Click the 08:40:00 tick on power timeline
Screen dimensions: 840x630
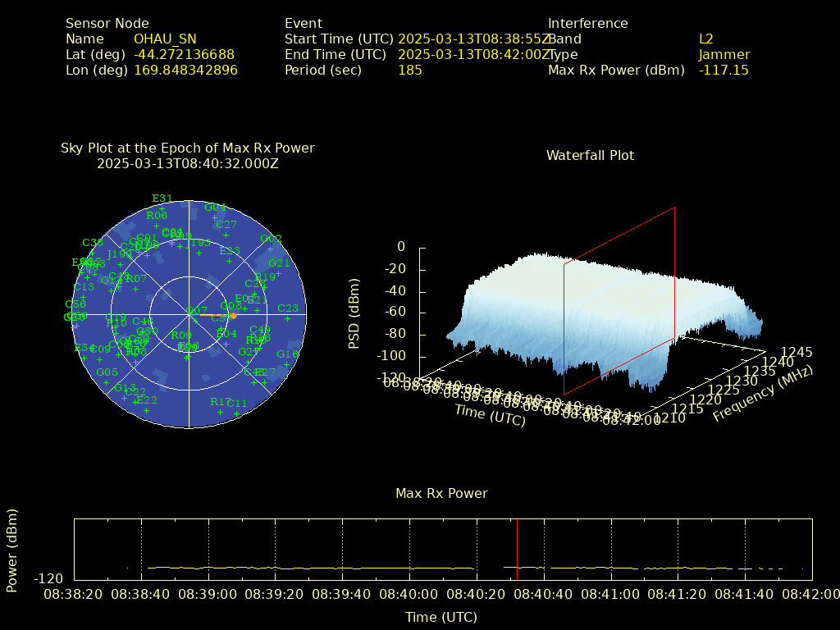coord(409,594)
